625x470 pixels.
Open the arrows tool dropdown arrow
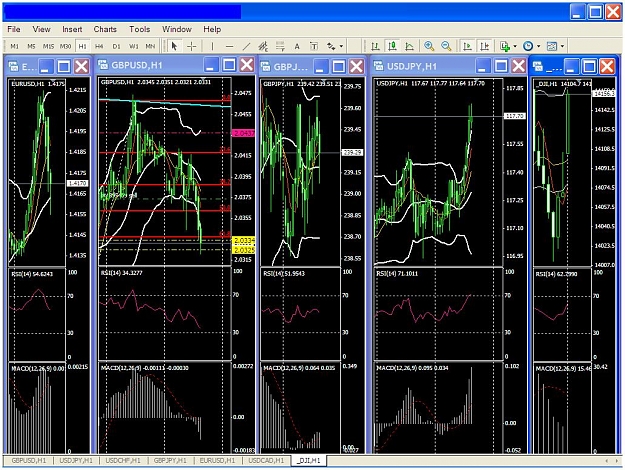click(341, 46)
